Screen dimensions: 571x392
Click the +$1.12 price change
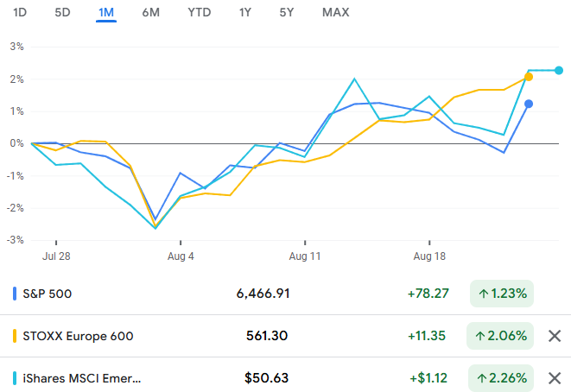[428, 378]
